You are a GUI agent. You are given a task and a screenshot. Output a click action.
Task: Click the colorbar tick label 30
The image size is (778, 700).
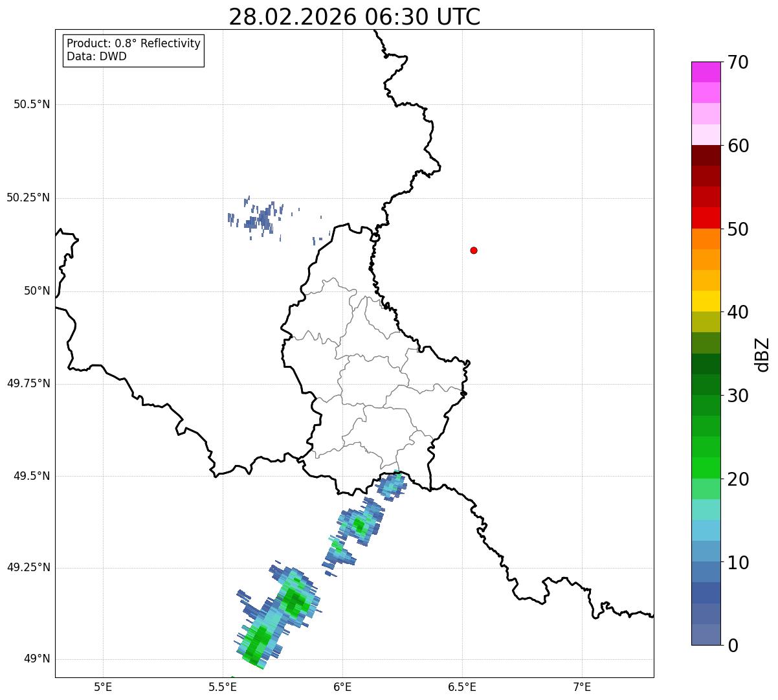738,396
